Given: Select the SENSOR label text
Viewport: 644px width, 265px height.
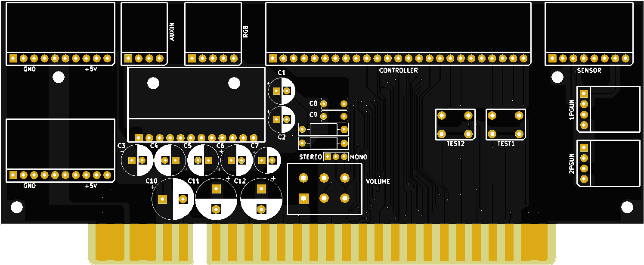Looking at the screenshot, I should pos(589,70).
